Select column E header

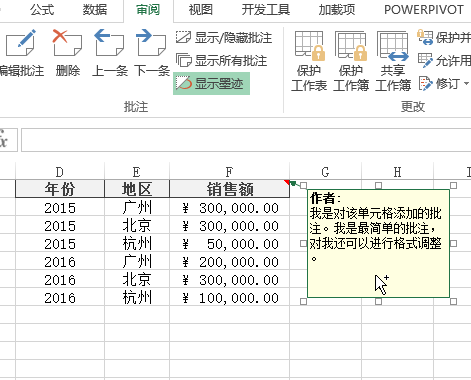137,172
